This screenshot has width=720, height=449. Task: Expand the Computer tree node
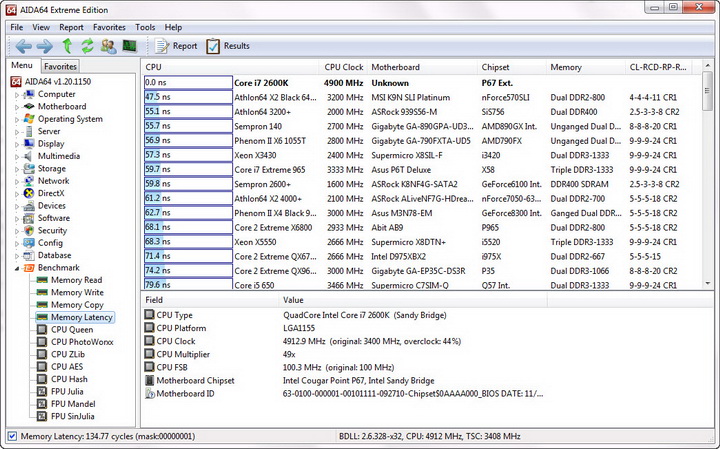17,95
